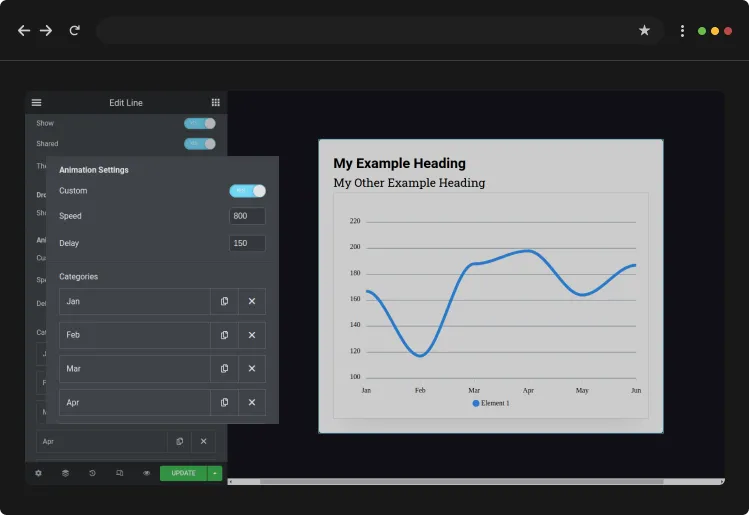Remove the Feb category
Image resolution: width=749 pixels, height=515 pixels.
(252, 335)
